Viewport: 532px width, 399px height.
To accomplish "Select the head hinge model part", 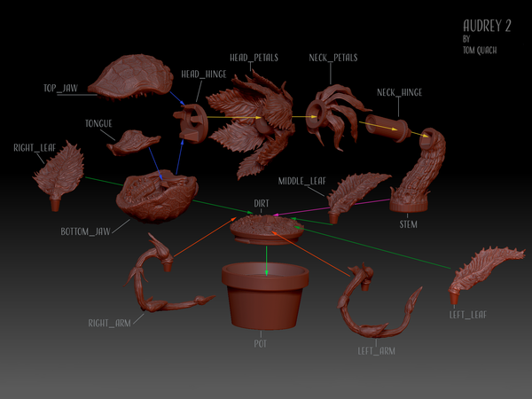I will click(191, 123).
